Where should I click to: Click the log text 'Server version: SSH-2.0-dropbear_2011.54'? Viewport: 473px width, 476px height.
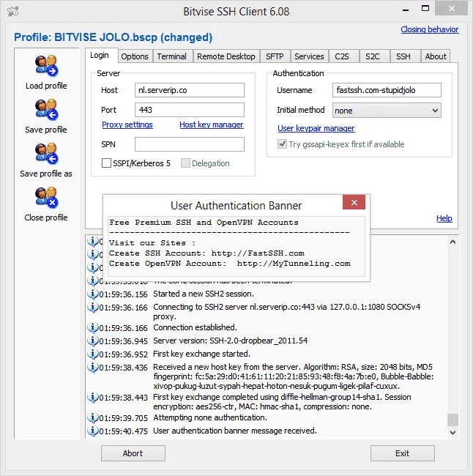tap(230, 341)
